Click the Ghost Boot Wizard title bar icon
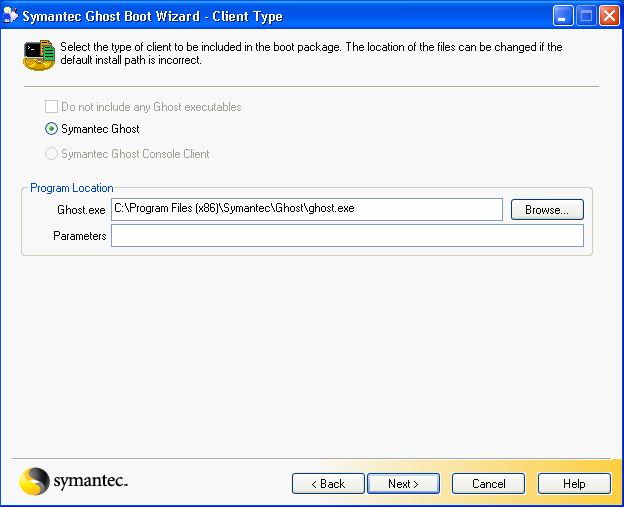The width and height of the screenshot is (624, 507). (x=10, y=16)
